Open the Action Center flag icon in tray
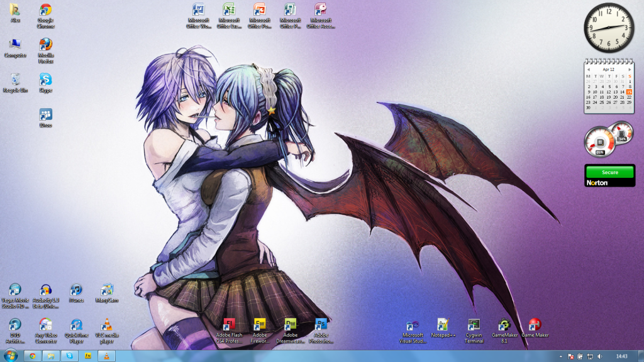Viewport: 644px width, 362px height. pos(570,356)
